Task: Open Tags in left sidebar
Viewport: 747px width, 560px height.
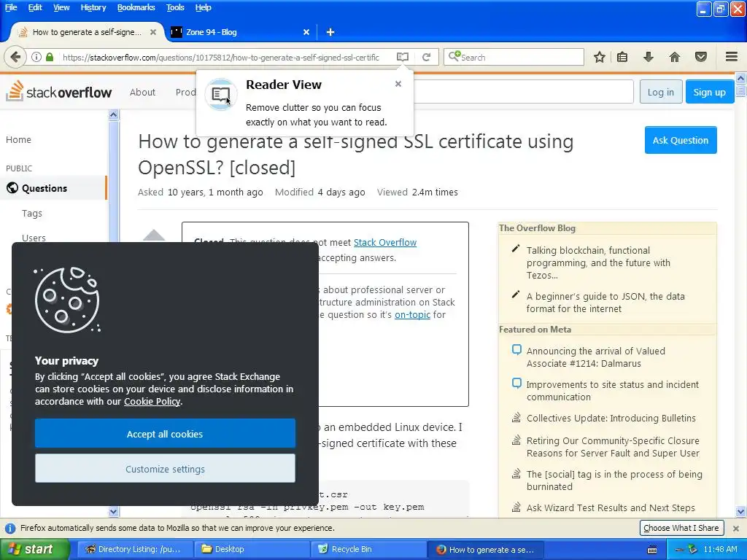Action: [32, 214]
